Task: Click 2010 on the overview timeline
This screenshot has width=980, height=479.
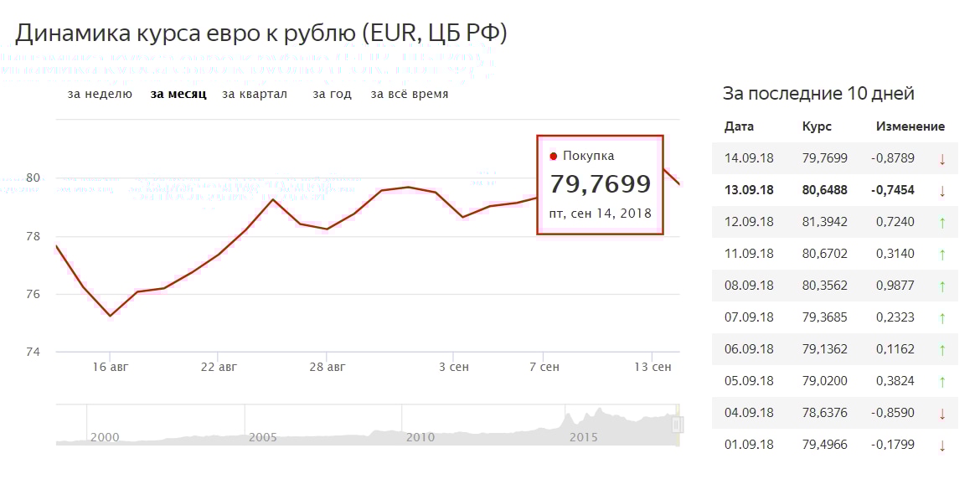Action: pyautogui.click(x=420, y=437)
